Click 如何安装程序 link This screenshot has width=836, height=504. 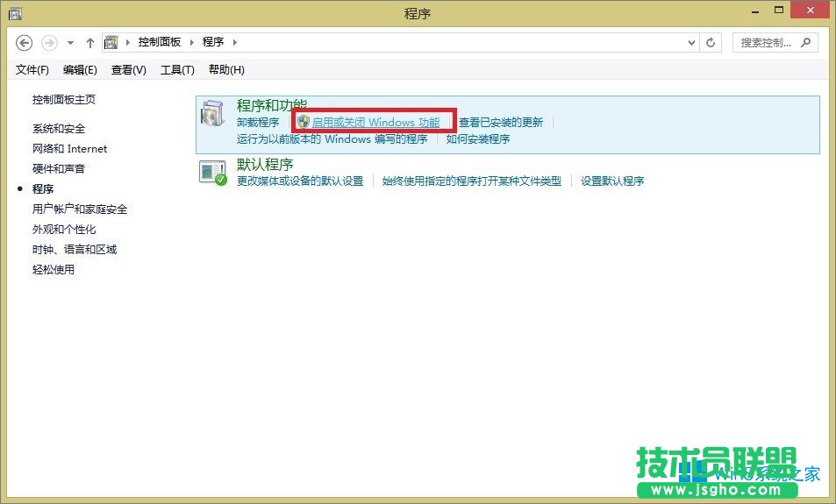(478, 139)
